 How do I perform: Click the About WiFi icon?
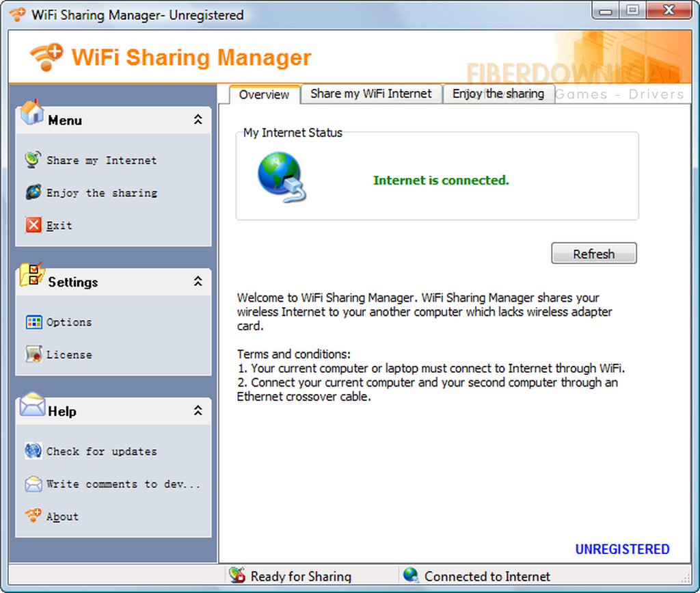pos(33,515)
